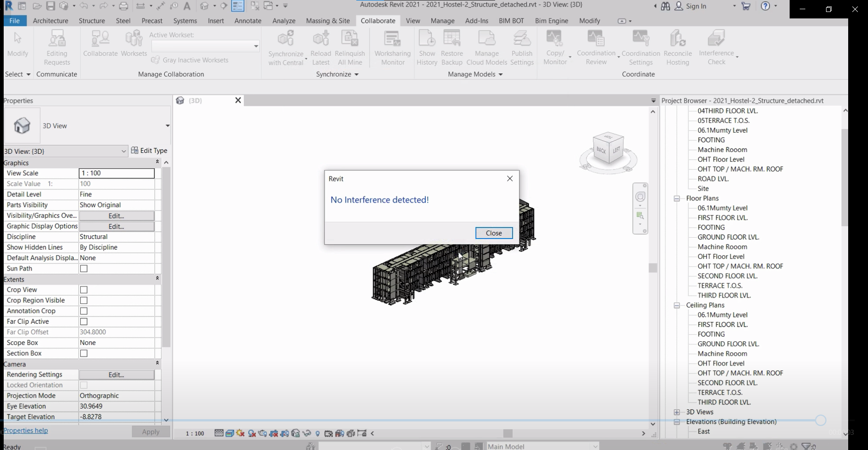Viewport: 868px width, 450px height.
Task: Click the Properties panel scrollbar thumb
Action: pos(166,257)
